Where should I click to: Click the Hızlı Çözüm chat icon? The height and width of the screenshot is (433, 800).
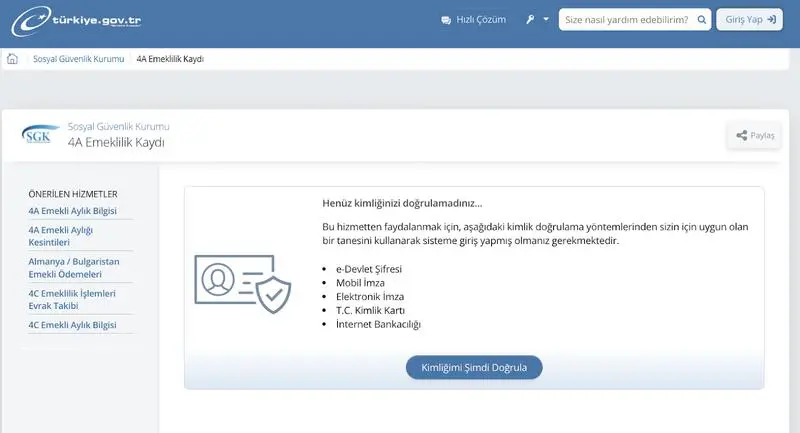point(446,20)
